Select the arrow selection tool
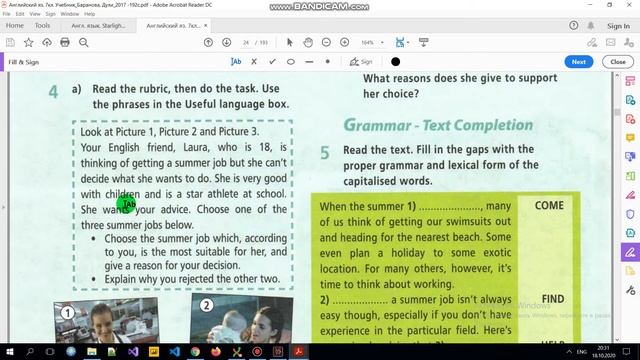Viewport: 640px width, 360px height. [289, 42]
